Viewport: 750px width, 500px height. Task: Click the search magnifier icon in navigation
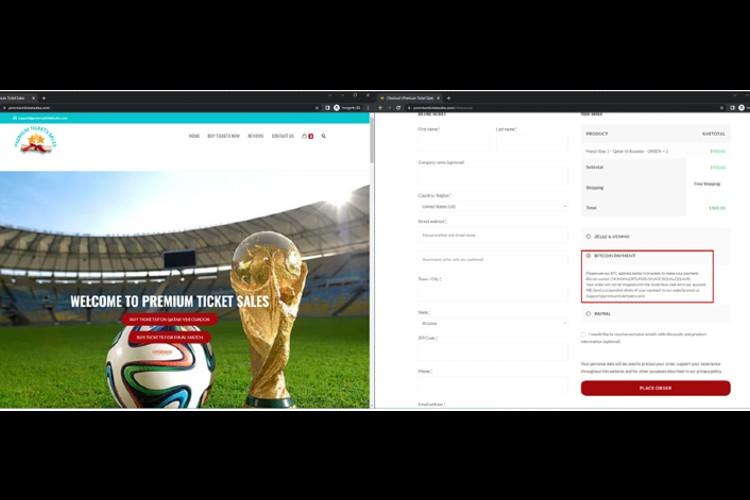pyautogui.click(x=324, y=136)
